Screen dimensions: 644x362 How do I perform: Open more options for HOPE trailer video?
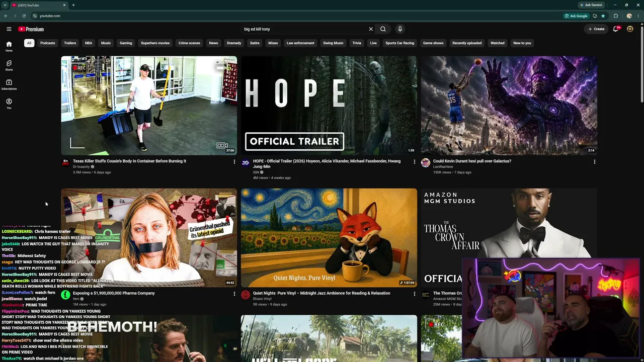(x=414, y=162)
